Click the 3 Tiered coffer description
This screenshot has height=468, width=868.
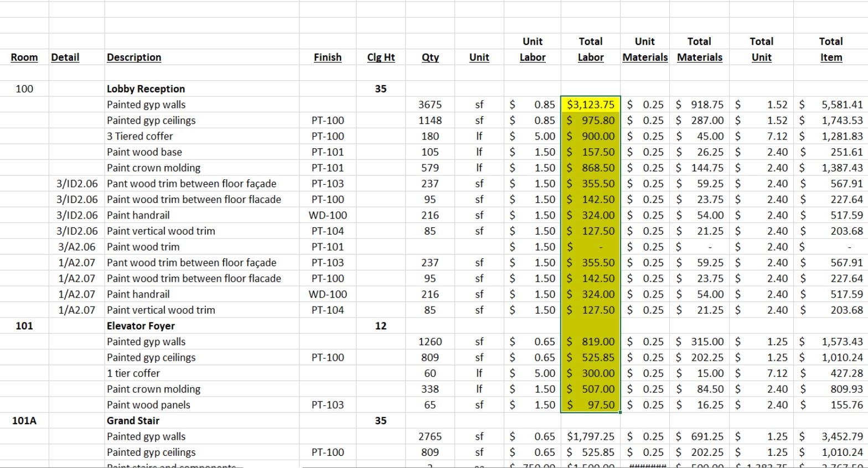[139, 136]
